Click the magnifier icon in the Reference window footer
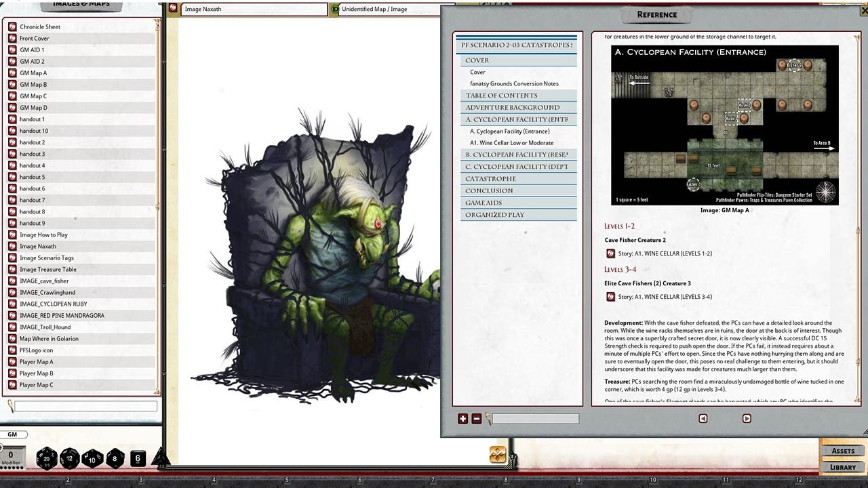868x488 pixels. (x=486, y=419)
